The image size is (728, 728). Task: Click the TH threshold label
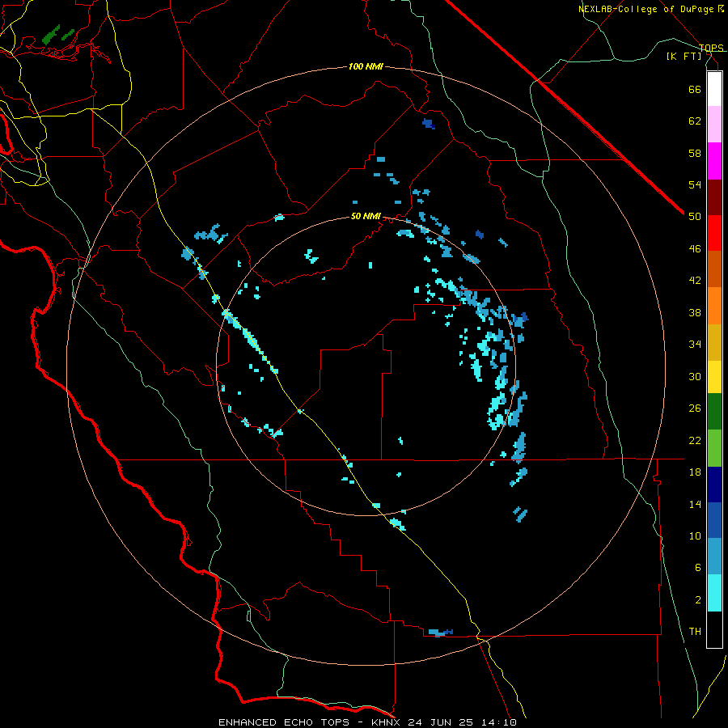point(695,632)
